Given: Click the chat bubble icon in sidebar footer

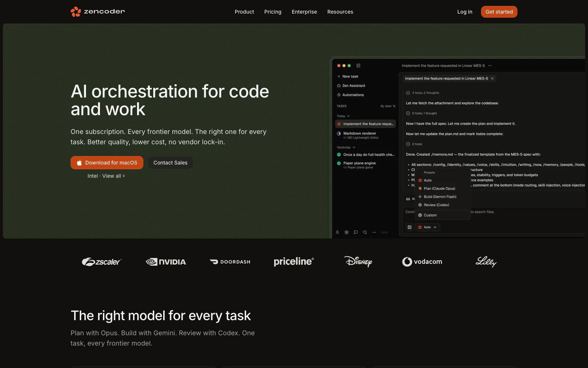Looking at the screenshot, I should (356, 232).
